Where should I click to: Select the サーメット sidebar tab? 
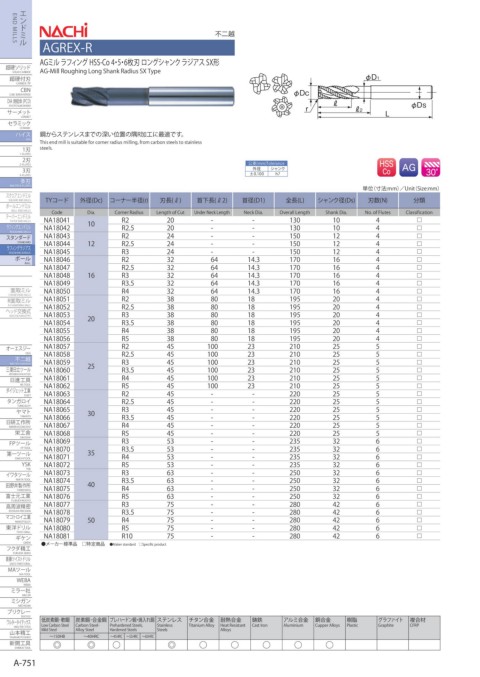point(16,113)
